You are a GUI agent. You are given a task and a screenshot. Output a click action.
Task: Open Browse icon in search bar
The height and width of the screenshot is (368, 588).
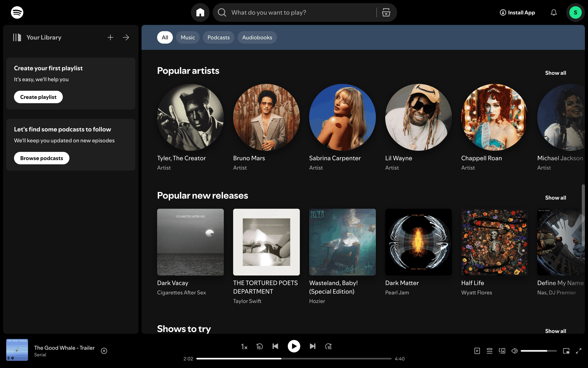[x=386, y=13]
